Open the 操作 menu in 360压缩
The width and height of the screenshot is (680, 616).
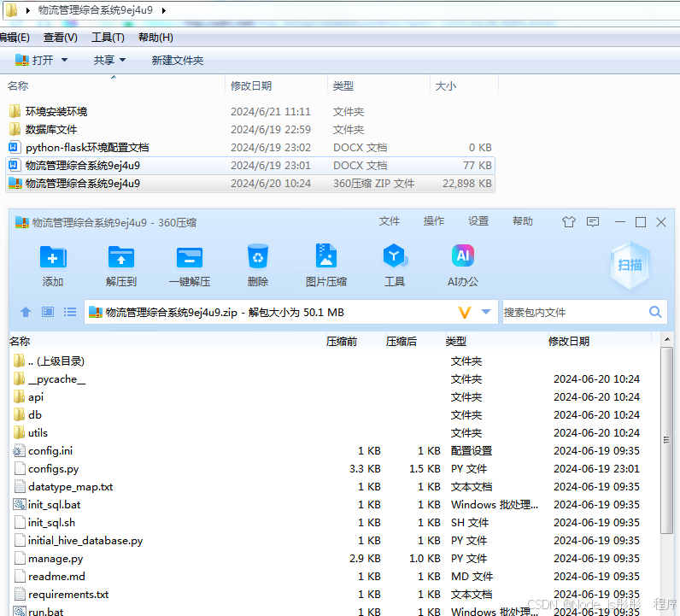(434, 221)
